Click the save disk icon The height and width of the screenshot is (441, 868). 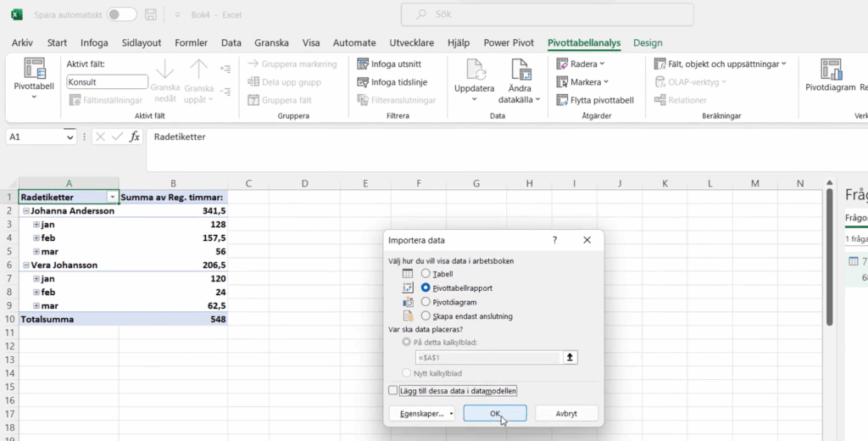tap(150, 14)
